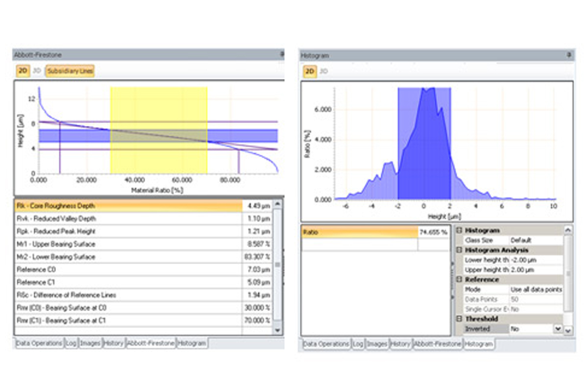Toggle 2D view in Abbott-Firestone panel

coord(23,71)
